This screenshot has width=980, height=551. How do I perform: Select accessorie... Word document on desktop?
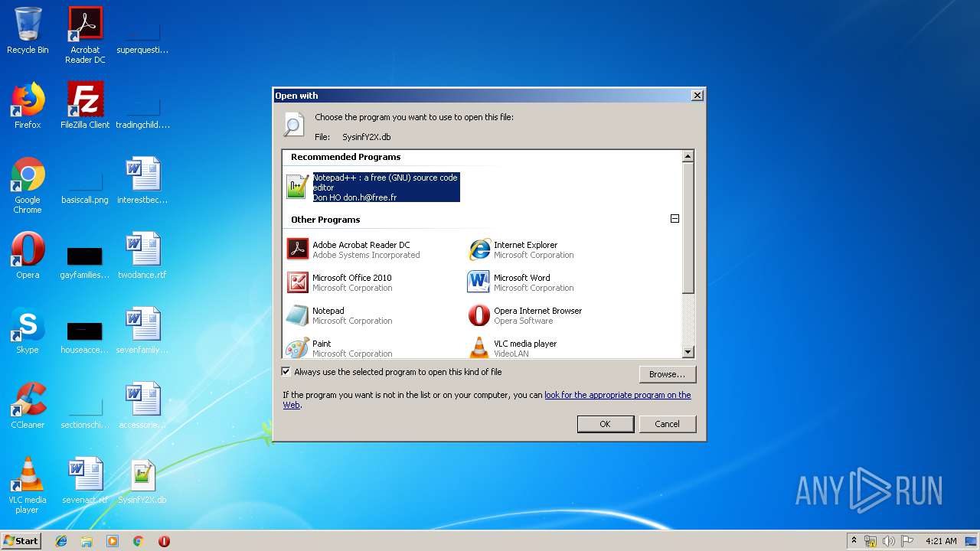pos(142,406)
